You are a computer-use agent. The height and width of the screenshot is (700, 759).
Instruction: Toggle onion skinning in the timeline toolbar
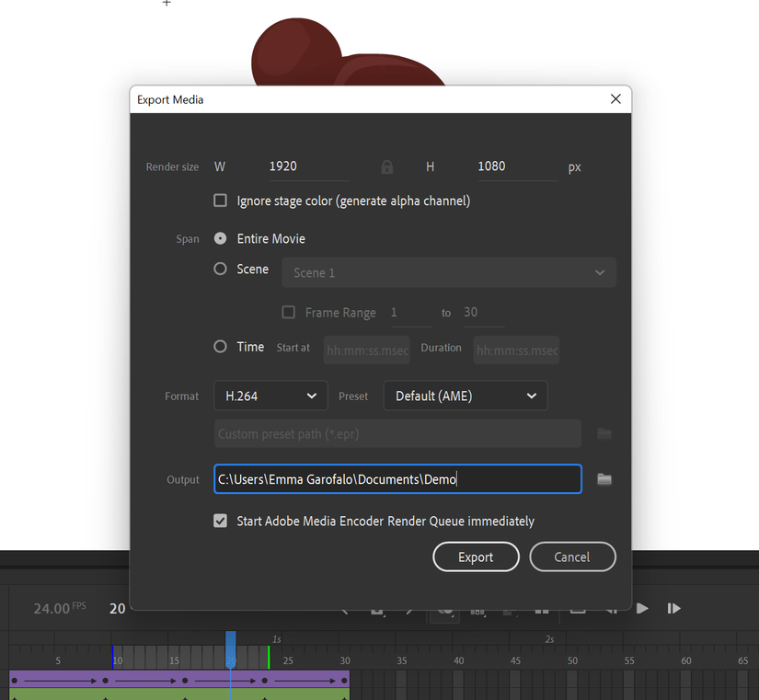coord(444,608)
